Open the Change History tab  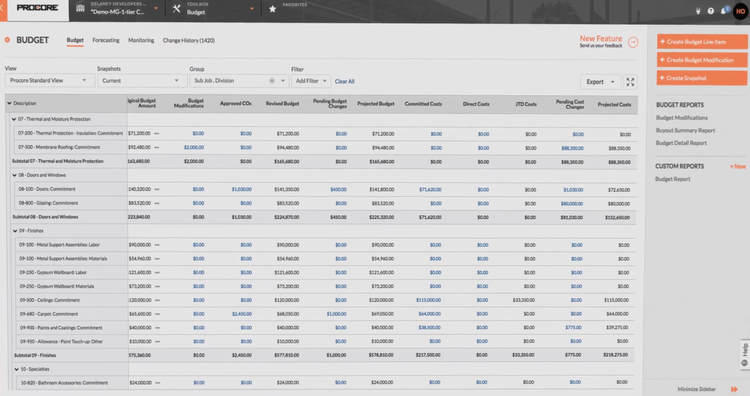coord(188,40)
